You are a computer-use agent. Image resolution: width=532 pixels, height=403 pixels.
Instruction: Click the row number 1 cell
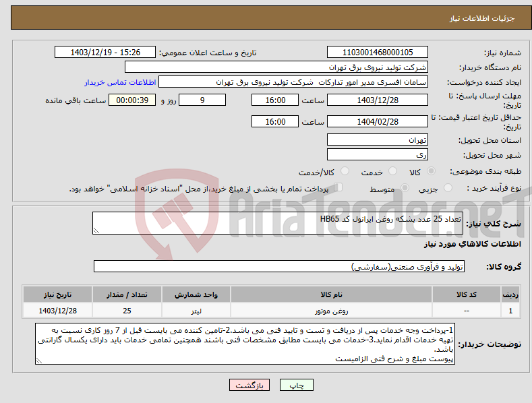[510, 311]
